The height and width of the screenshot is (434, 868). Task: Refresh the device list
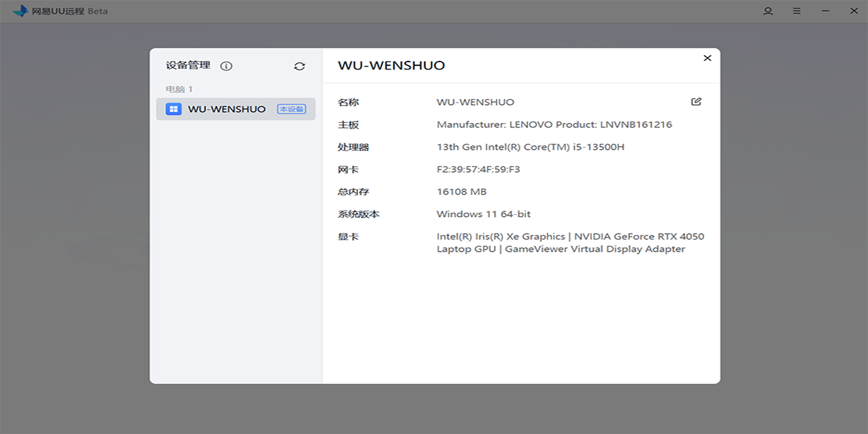[x=299, y=66]
